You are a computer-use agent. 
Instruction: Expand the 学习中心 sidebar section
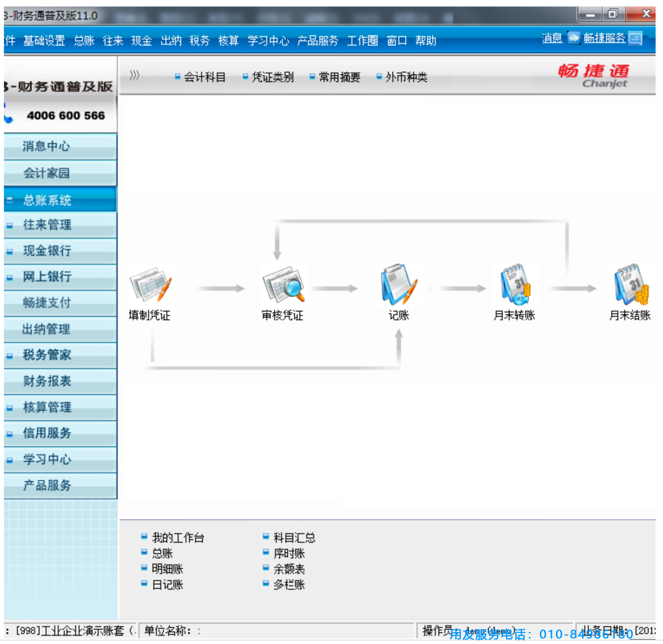[9, 460]
